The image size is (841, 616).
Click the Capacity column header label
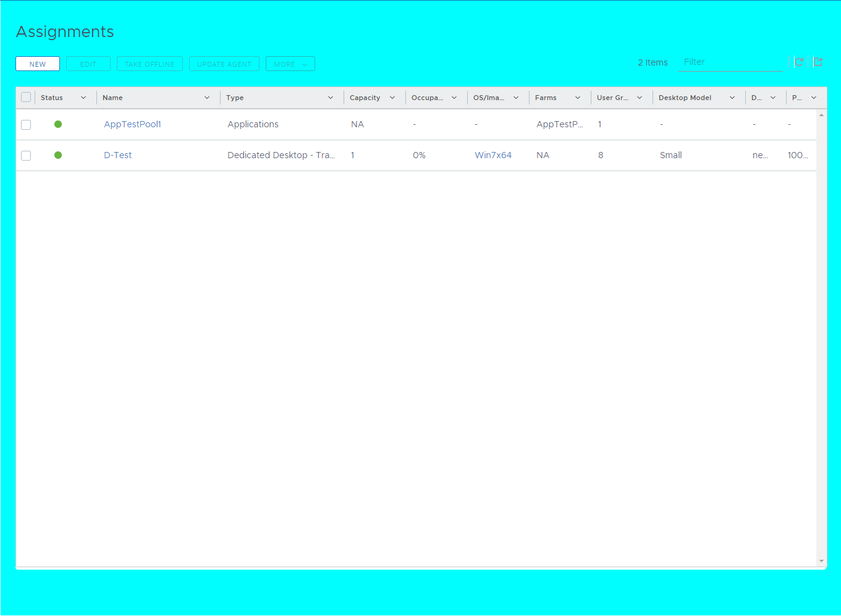point(365,98)
